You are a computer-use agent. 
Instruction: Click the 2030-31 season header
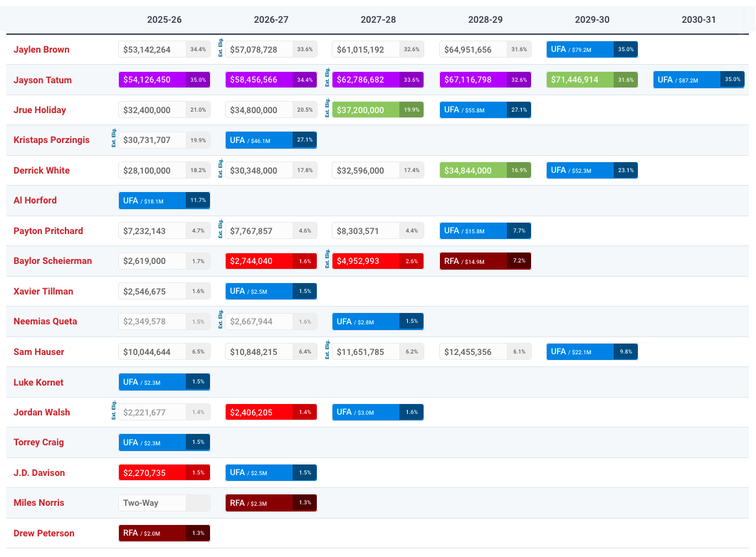coord(698,19)
